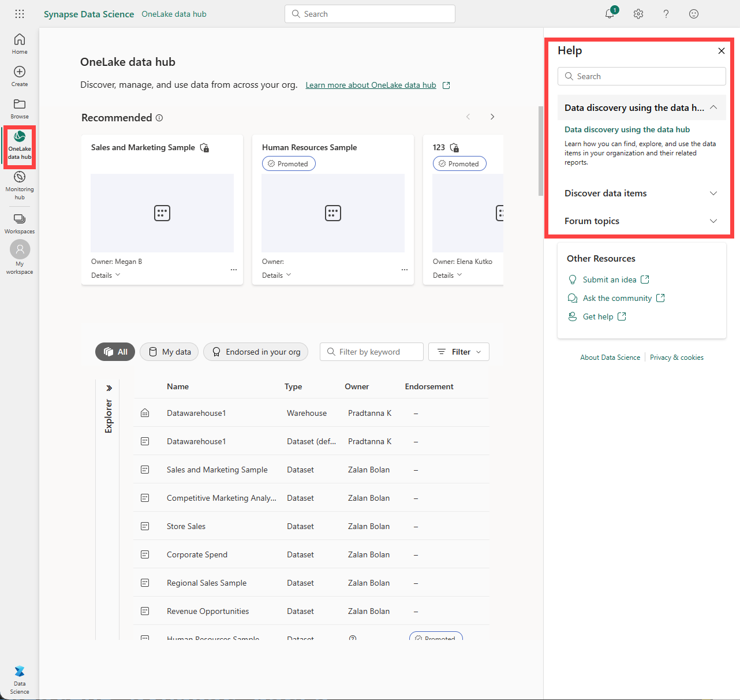Expand Details on Sales and Marketing Sample card
Image resolution: width=740 pixels, height=700 pixels.
pyautogui.click(x=105, y=274)
